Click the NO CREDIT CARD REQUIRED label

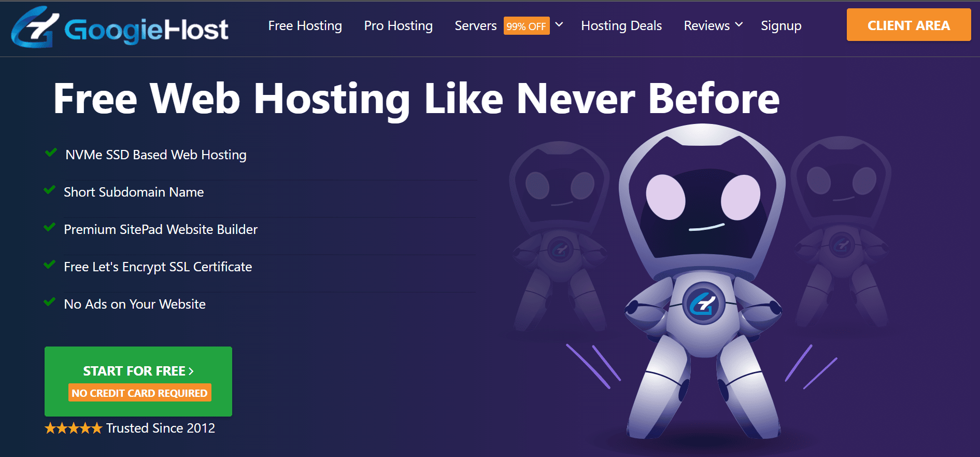[x=139, y=393]
